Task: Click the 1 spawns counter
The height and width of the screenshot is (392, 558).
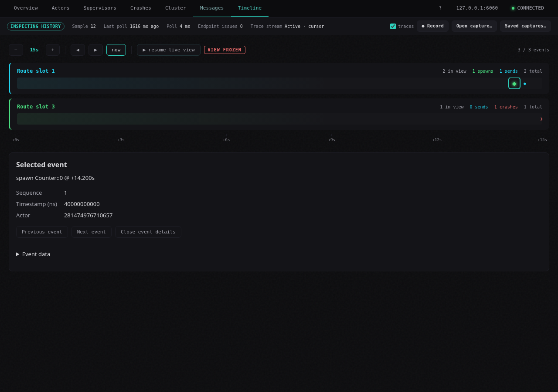Action: 483,71
